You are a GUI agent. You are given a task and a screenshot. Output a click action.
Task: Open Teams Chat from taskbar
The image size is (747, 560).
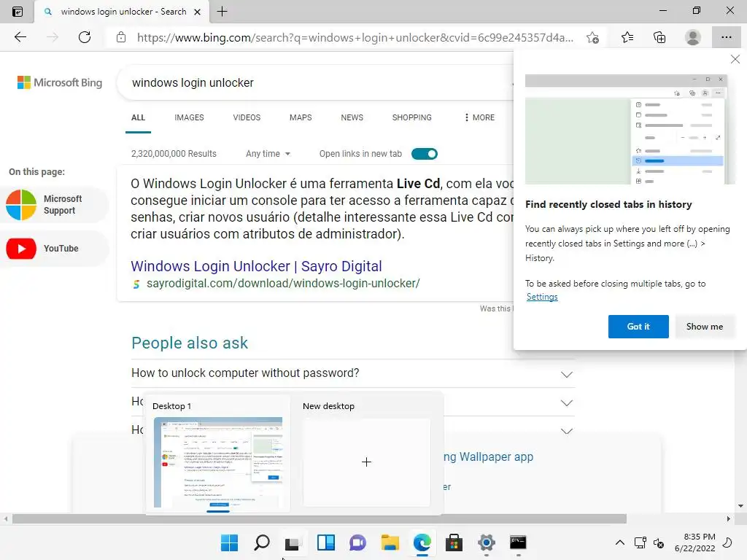(357, 542)
